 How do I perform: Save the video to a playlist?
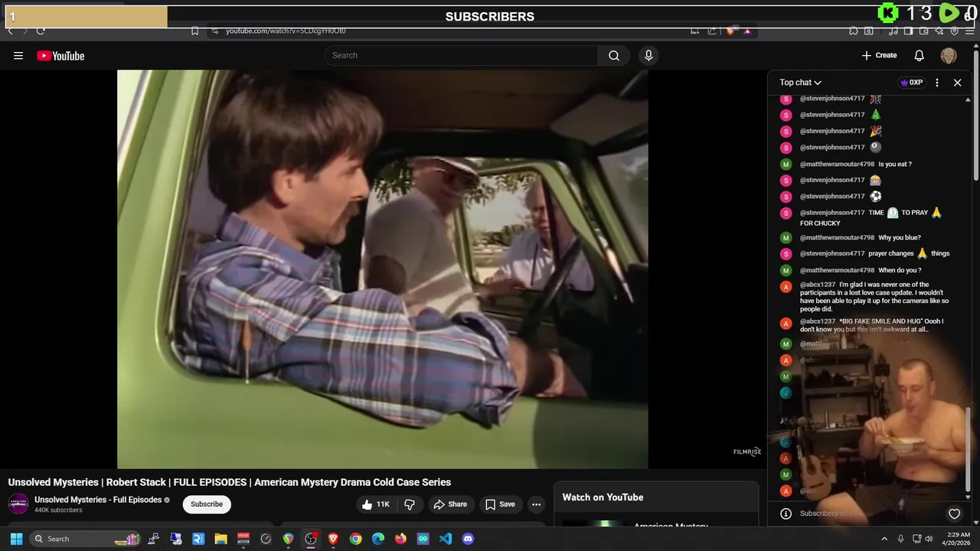(500, 504)
